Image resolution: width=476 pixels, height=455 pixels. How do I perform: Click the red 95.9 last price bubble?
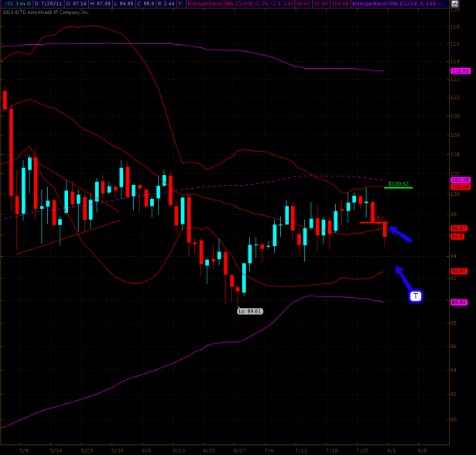pos(457,236)
